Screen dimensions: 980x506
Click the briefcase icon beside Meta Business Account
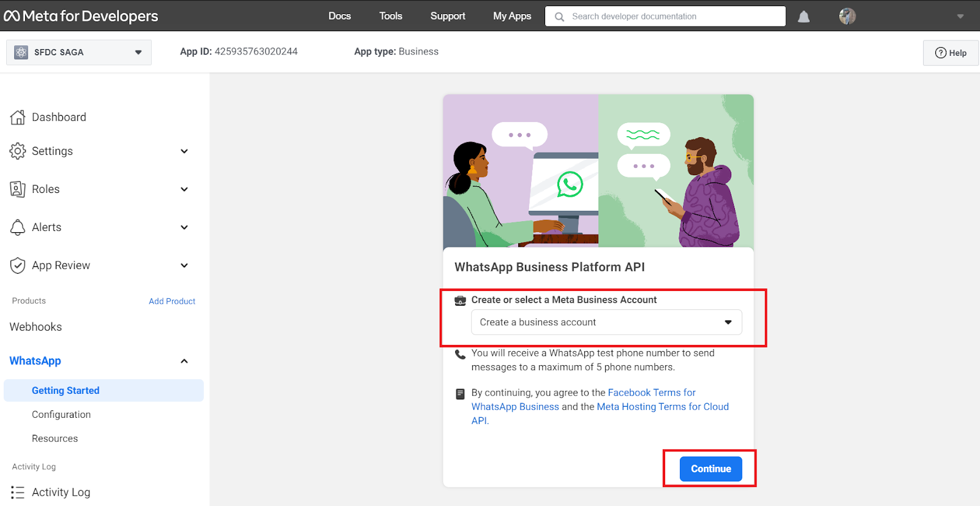tap(460, 301)
